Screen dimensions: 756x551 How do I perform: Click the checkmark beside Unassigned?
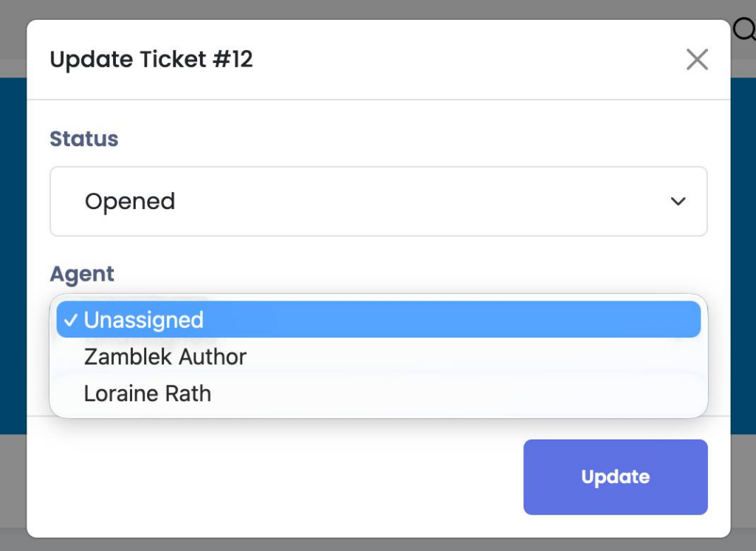coord(70,321)
